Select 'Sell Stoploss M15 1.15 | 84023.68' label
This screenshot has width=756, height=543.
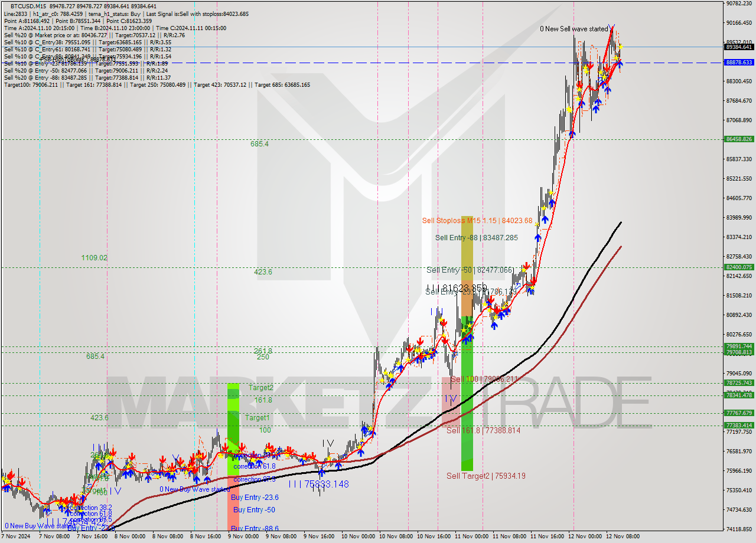[477, 221]
